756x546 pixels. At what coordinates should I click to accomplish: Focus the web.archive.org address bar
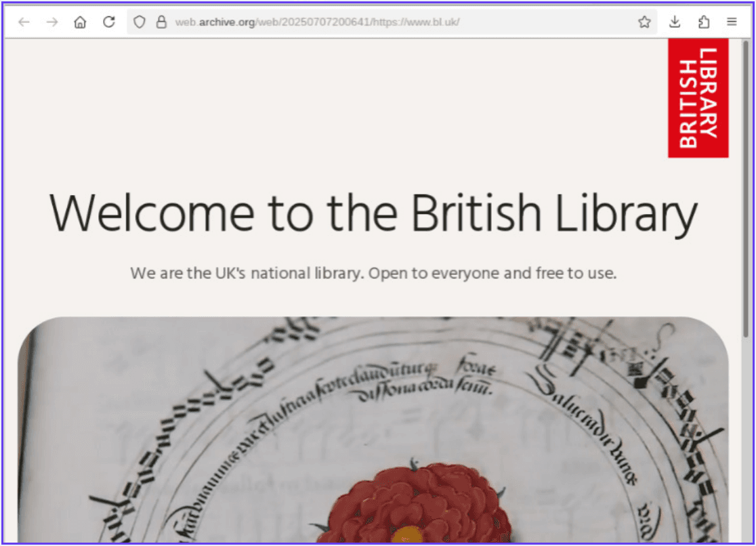pos(392,22)
